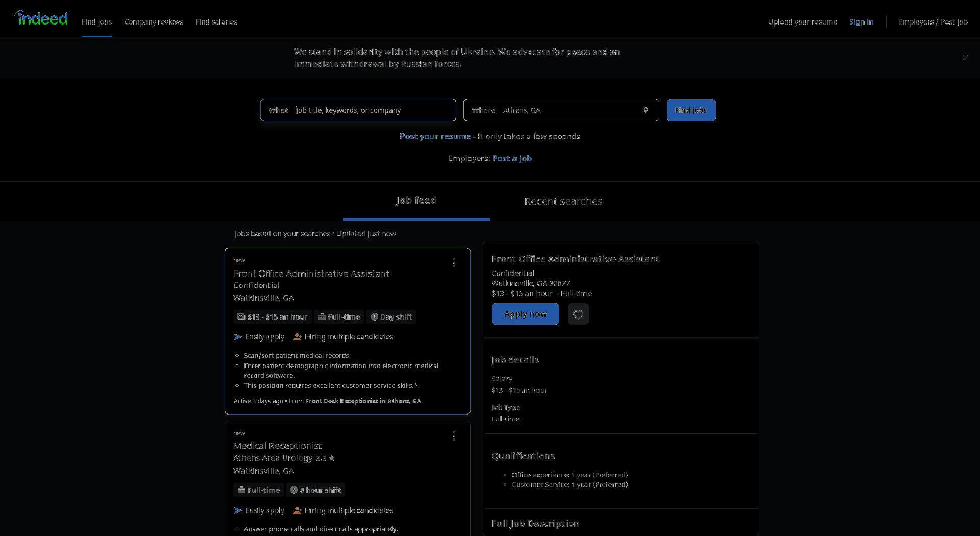This screenshot has width=980, height=536.
Task: Click the Sign in link
Action: pos(861,22)
